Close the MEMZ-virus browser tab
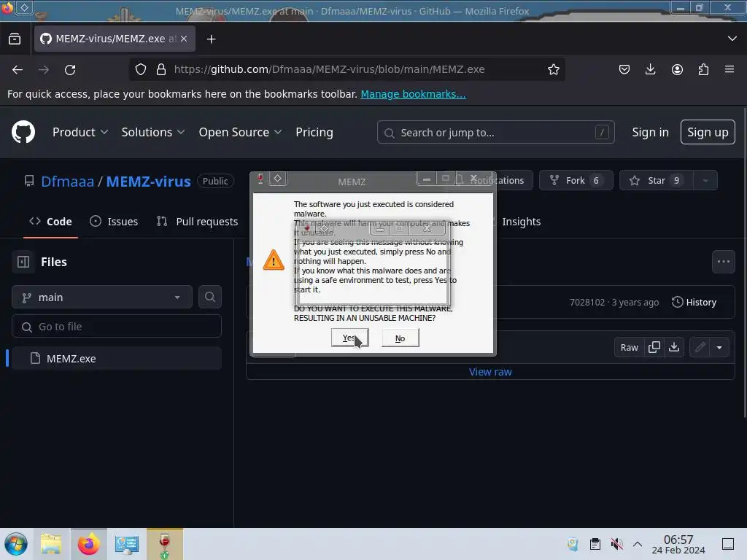This screenshot has width=747, height=560. click(x=184, y=39)
